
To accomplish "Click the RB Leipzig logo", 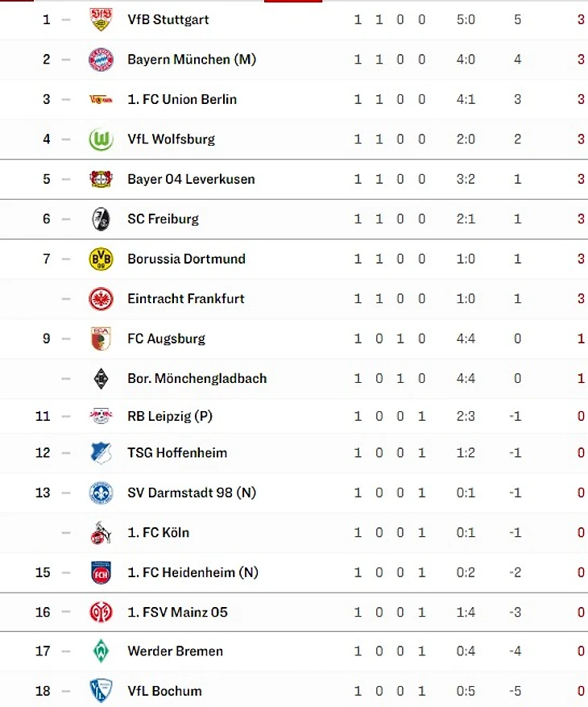I will pos(101,416).
